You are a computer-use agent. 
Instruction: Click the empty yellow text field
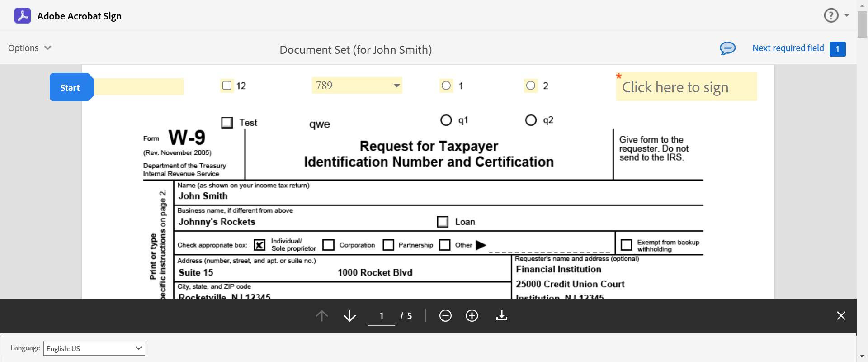tap(139, 86)
